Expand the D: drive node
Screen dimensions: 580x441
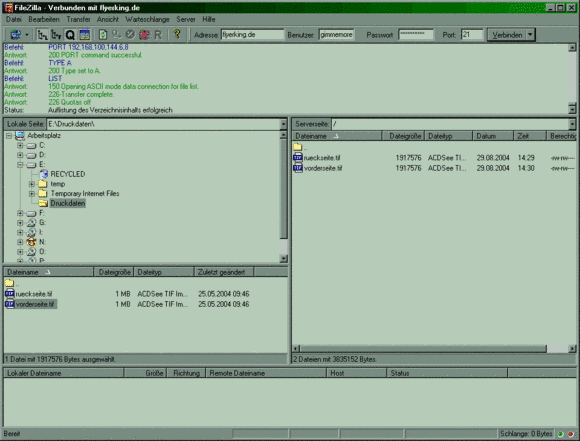click(x=20, y=155)
